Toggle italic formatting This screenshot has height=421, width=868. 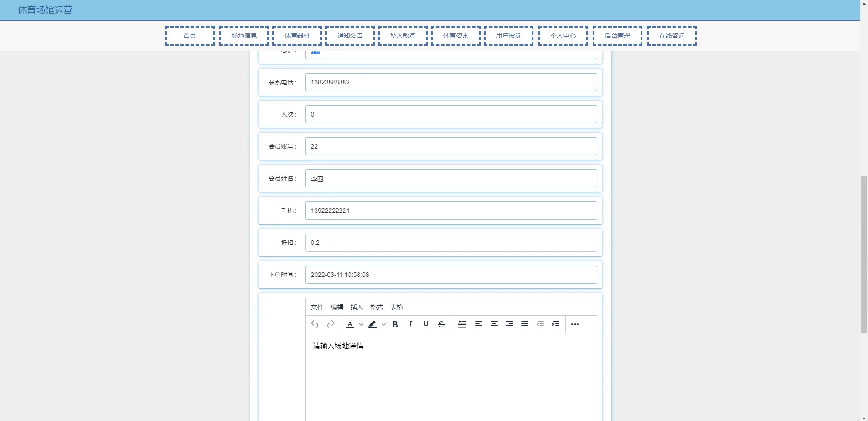(410, 324)
